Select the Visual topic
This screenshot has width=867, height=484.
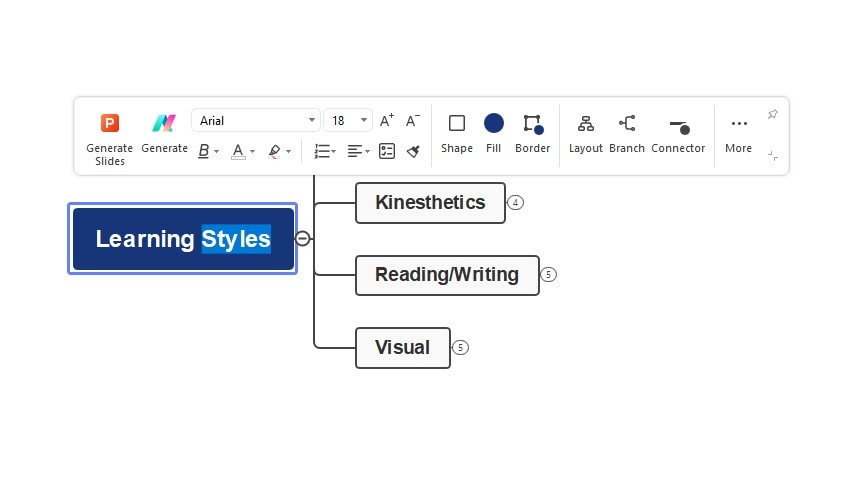[403, 347]
